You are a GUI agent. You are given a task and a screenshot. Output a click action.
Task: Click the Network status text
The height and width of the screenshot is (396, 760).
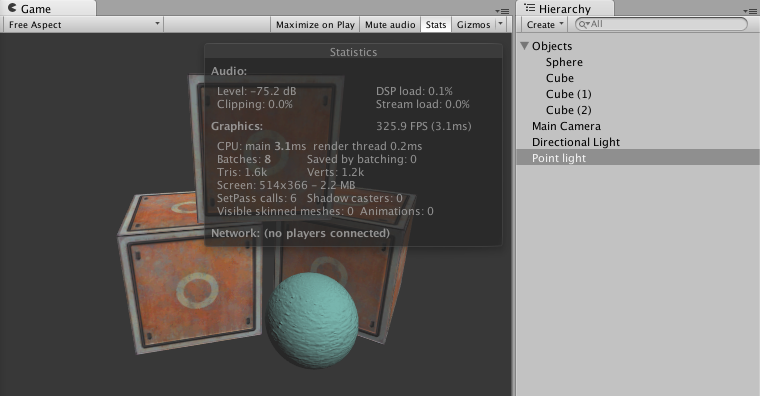[301, 233]
